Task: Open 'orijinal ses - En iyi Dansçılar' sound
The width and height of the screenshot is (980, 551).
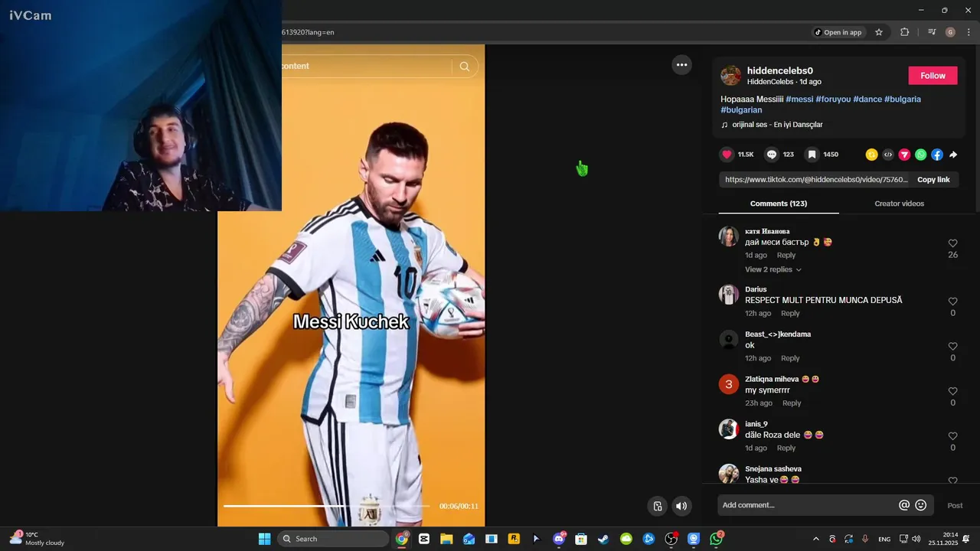Action: click(x=777, y=125)
